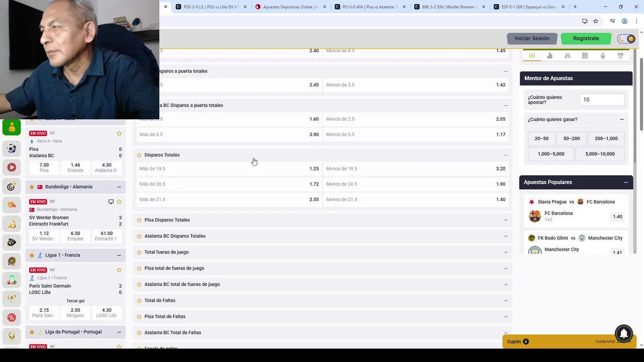Click the ¿Cuánto quieres apostar? amount field
Screen dimensions: 644x362
click(x=602, y=100)
